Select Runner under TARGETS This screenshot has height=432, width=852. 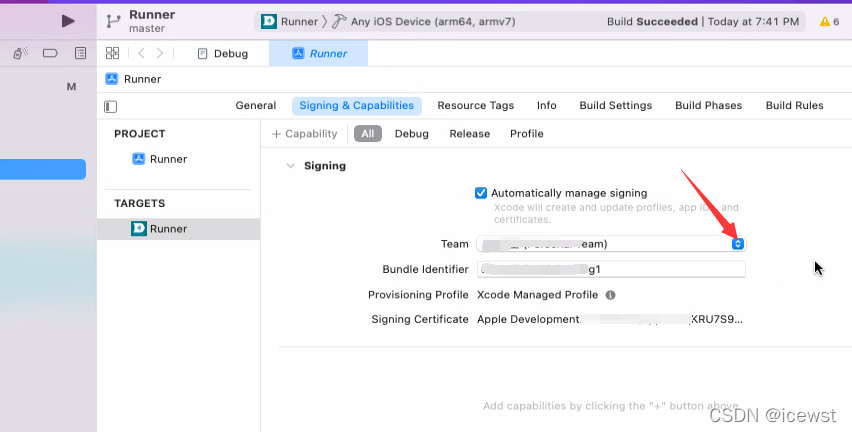(x=179, y=229)
